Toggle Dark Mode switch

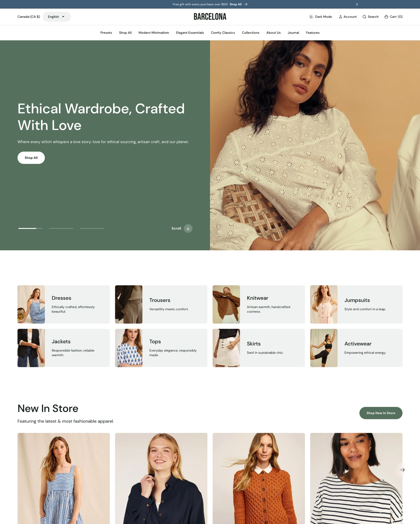(x=320, y=17)
